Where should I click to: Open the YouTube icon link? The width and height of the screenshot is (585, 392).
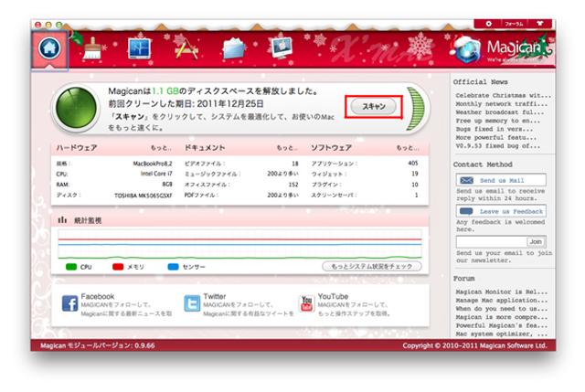306,303
